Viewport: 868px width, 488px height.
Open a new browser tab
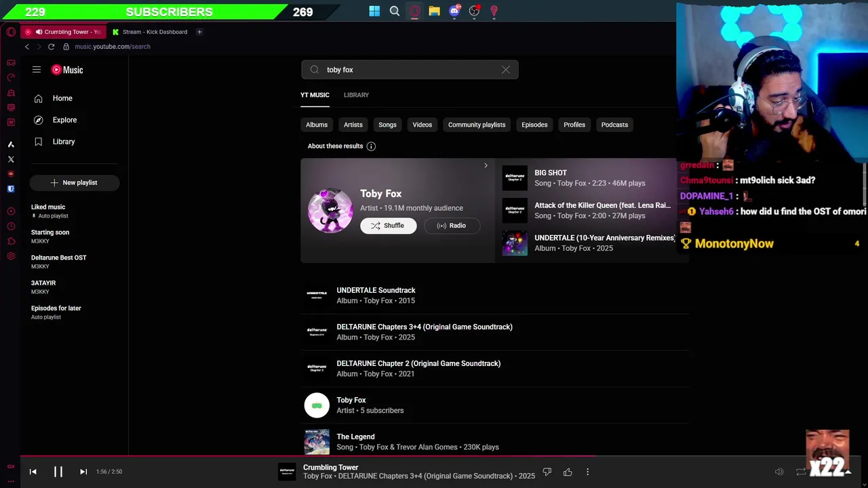tap(199, 32)
